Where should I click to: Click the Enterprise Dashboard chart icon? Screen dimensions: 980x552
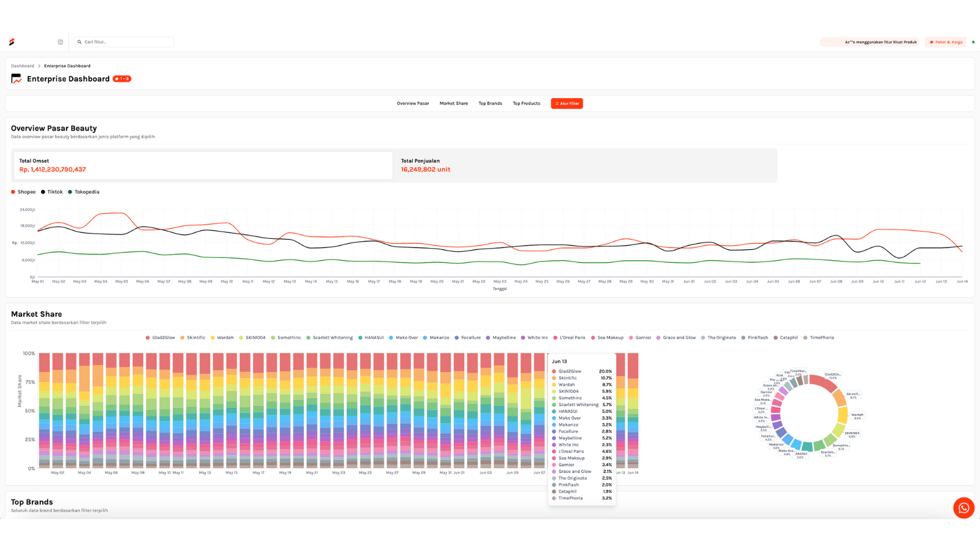pos(17,79)
